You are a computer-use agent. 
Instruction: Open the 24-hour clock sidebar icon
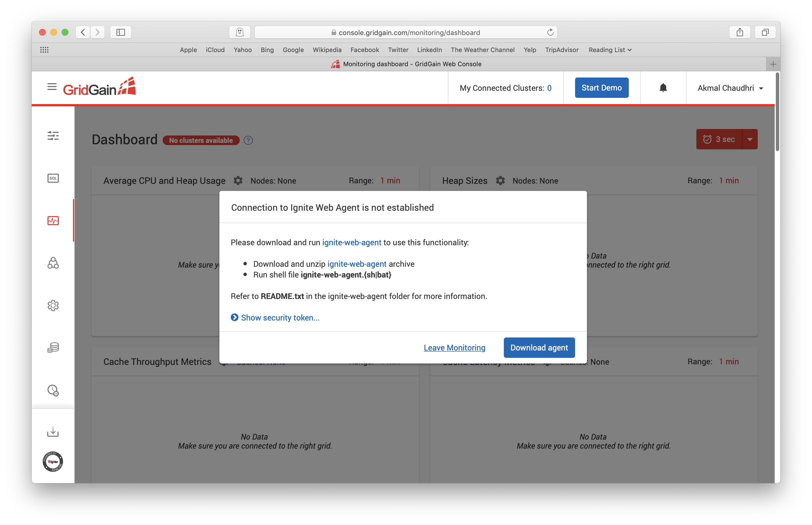point(53,390)
